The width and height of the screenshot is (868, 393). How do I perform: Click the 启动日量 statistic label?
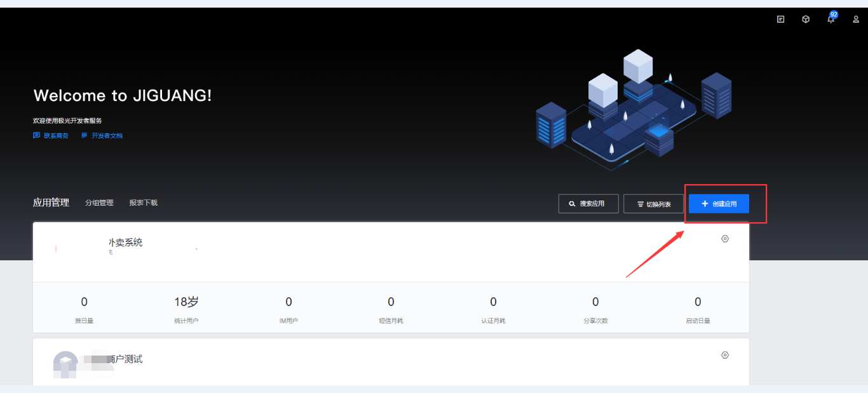(698, 321)
